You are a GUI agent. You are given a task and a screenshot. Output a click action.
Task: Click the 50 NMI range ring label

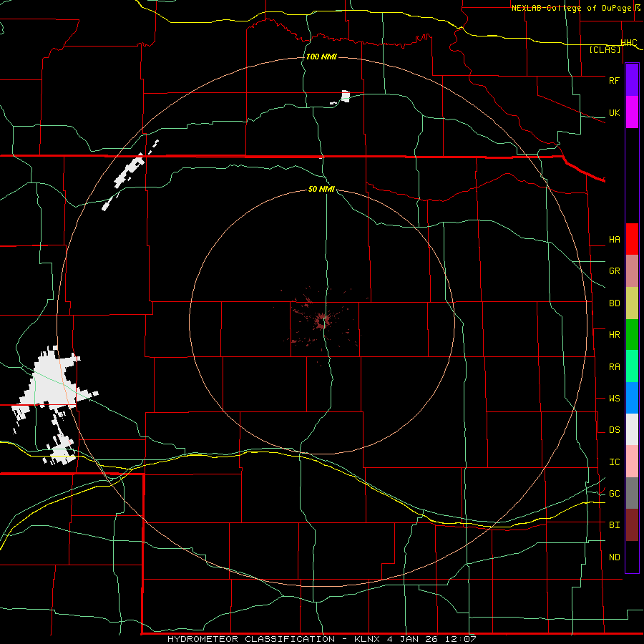click(x=321, y=189)
